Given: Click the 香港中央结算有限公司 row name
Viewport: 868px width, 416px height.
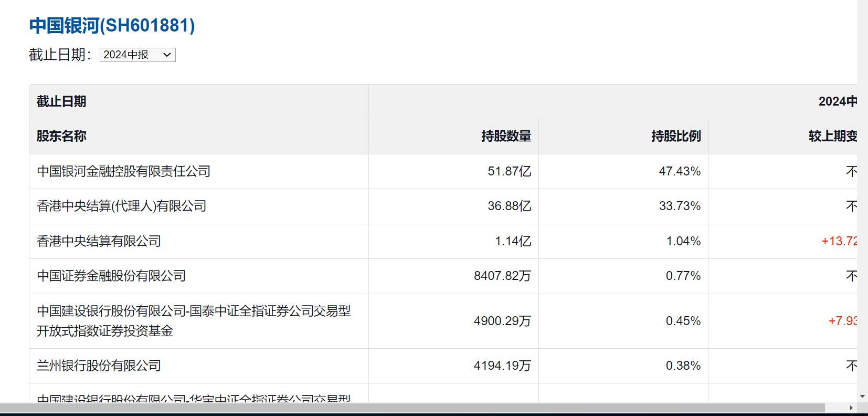Looking at the screenshot, I should pos(99,241).
